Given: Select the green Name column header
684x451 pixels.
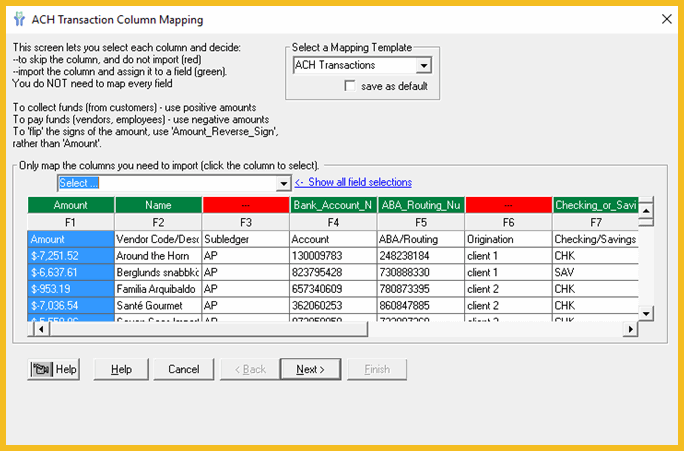Looking at the screenshot, I should point(158,205).
